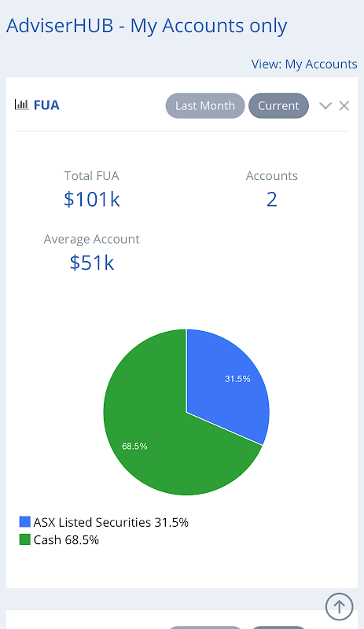Click the AdviserHUB - My Accounts only heading
Viewport: 364px width, 629px height.
point(147,26)
